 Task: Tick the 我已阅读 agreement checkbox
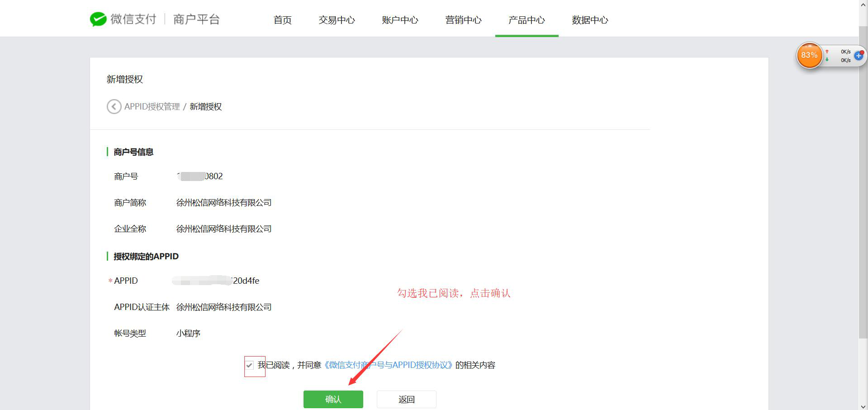(x=249, y=365)
